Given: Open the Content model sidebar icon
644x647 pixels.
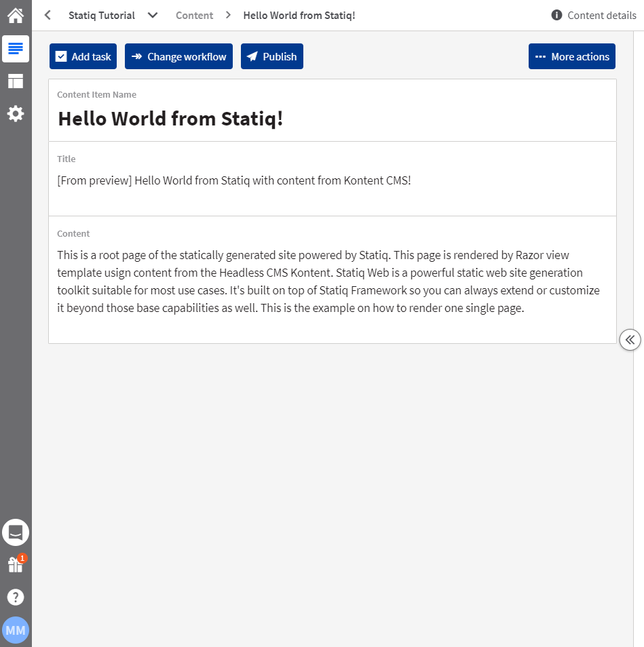Looking at the screenshot, I should click(15, 81).
